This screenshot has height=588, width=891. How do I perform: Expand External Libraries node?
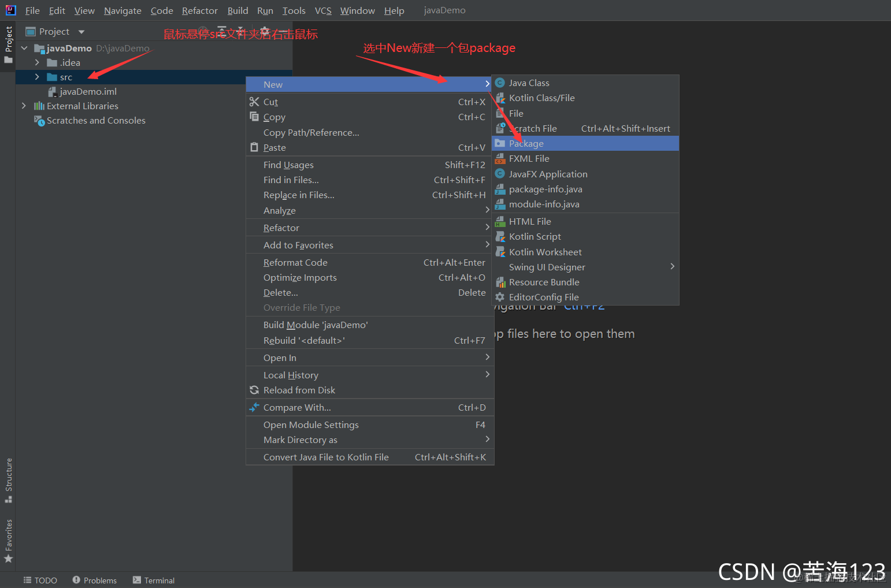(x=24, y=106)
